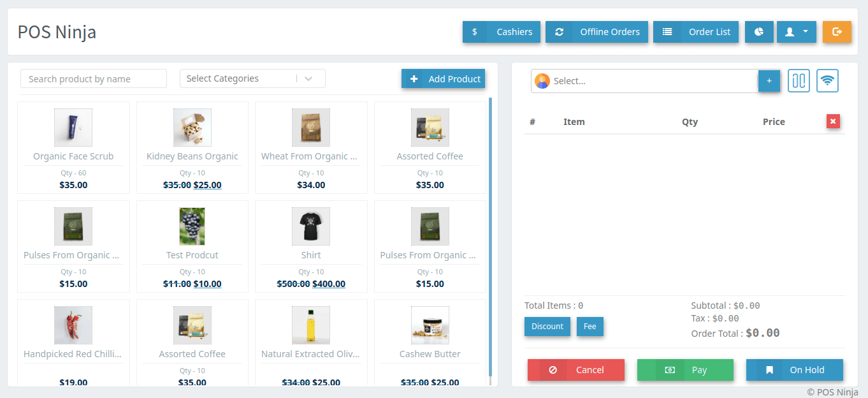
Task: Clear cart with red X icon
Action: [833, 121]
